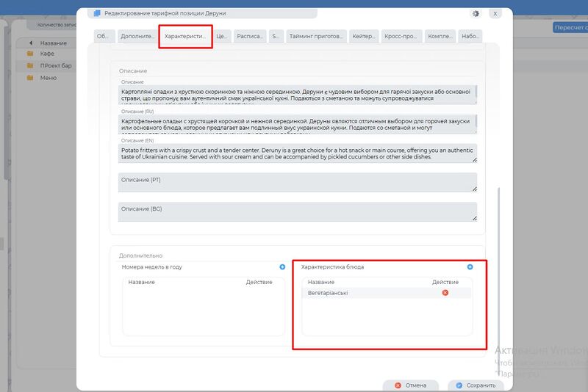The width and height of the screenshot is (588, 392).
Task: Add week number using the plus icon
Action: pos(282,267)
